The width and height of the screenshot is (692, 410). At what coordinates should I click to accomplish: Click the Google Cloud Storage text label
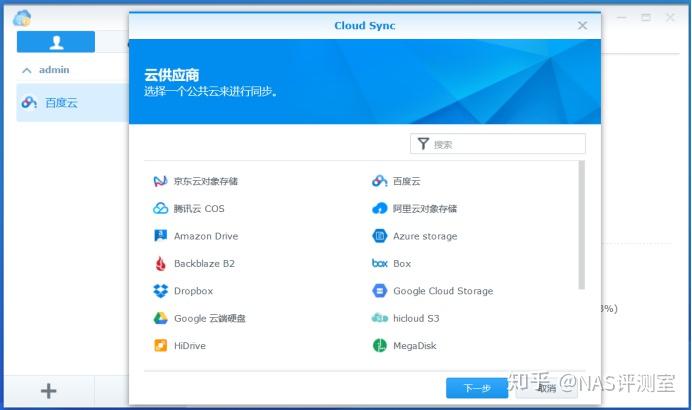pyautogui.click(x=443, y=291)
